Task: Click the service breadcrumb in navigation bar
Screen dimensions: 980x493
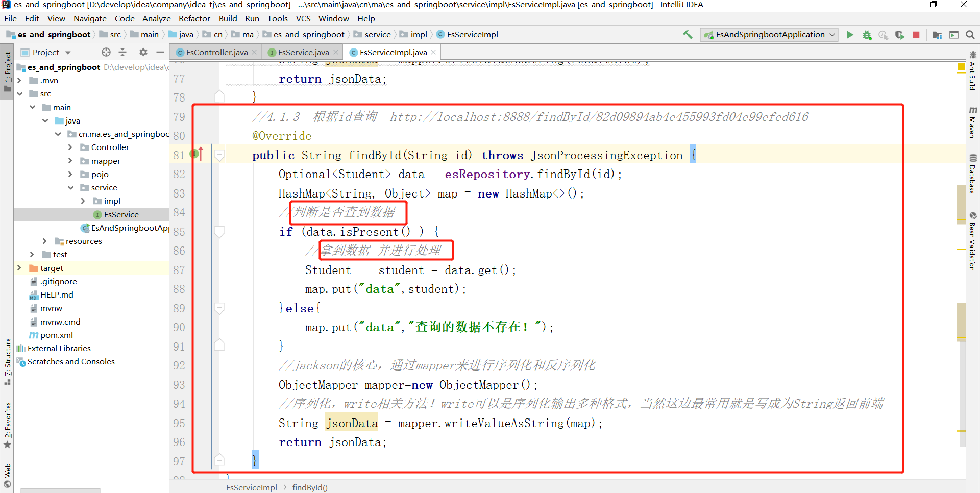Action: pyautogui.click(x=372, y=35)
